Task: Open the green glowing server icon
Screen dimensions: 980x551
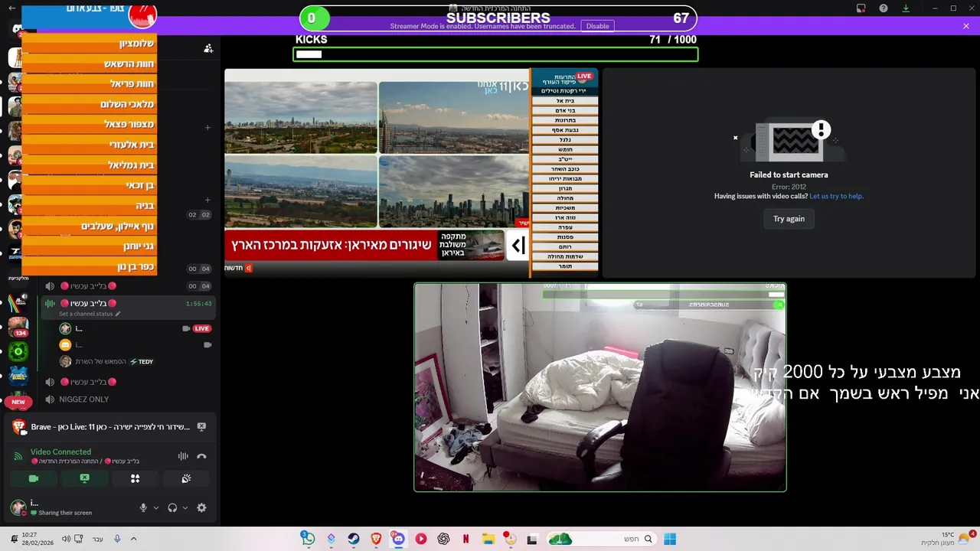Action: (x=18, y=351)
